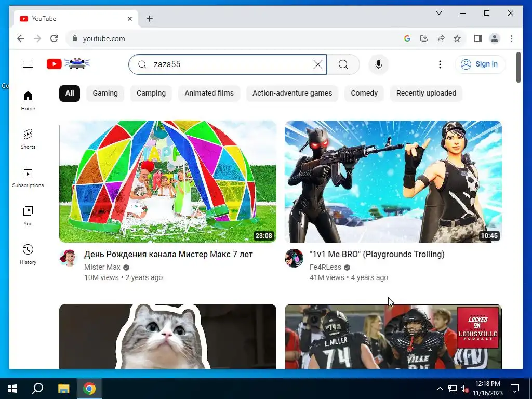Share this page icon
532x399 pixels.
click(441, 38)
